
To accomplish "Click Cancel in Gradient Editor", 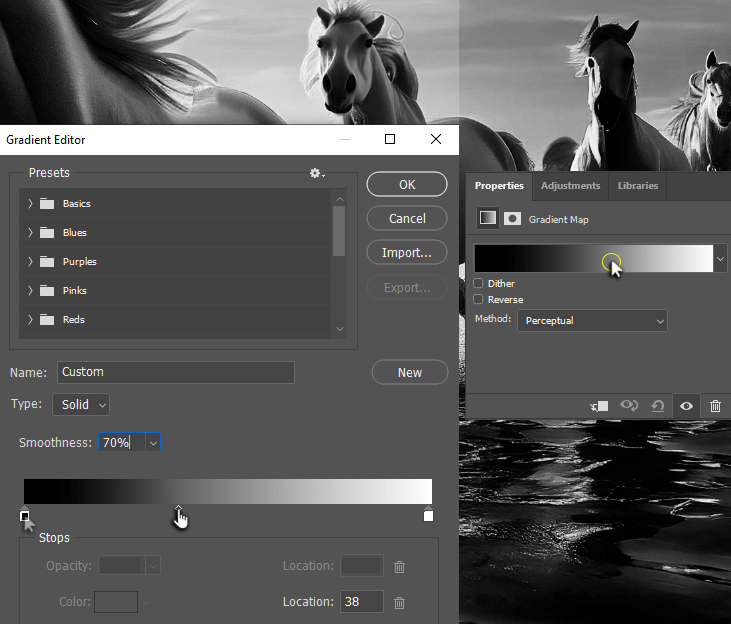I will coord(407,219).
